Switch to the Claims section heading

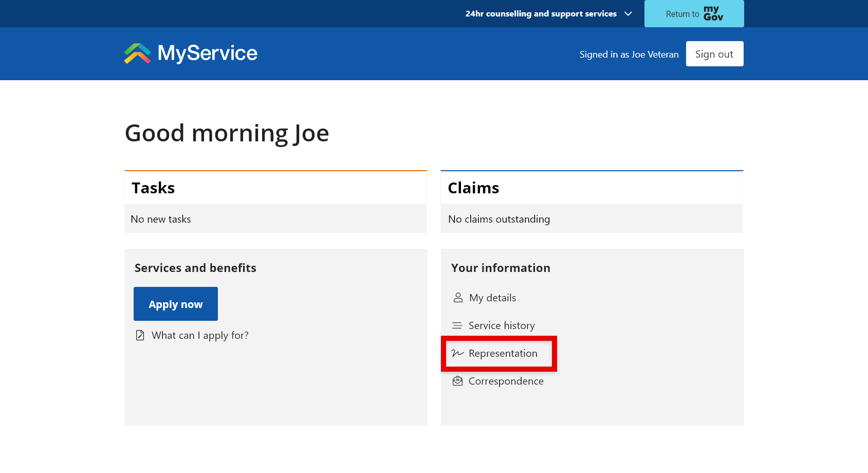click(x=473, y=188)
